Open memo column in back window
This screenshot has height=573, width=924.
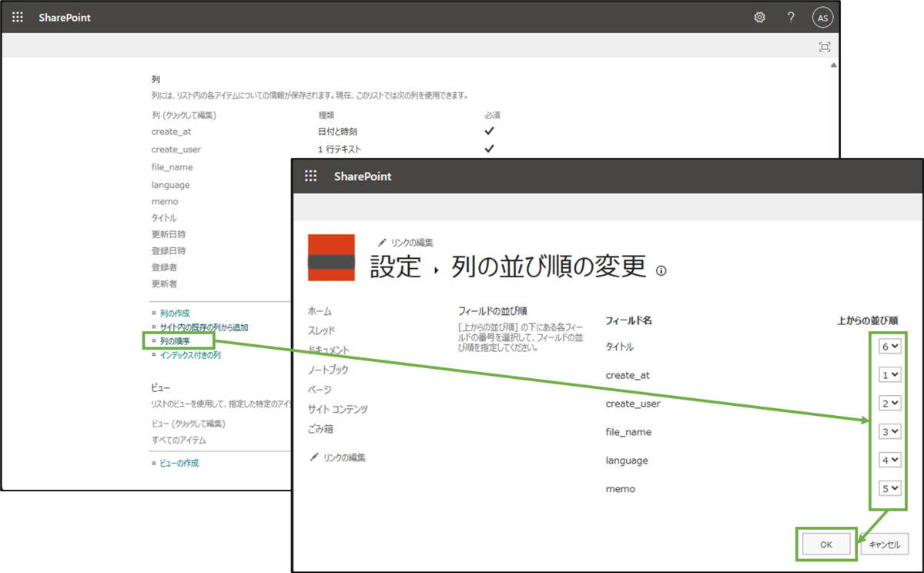165,202
